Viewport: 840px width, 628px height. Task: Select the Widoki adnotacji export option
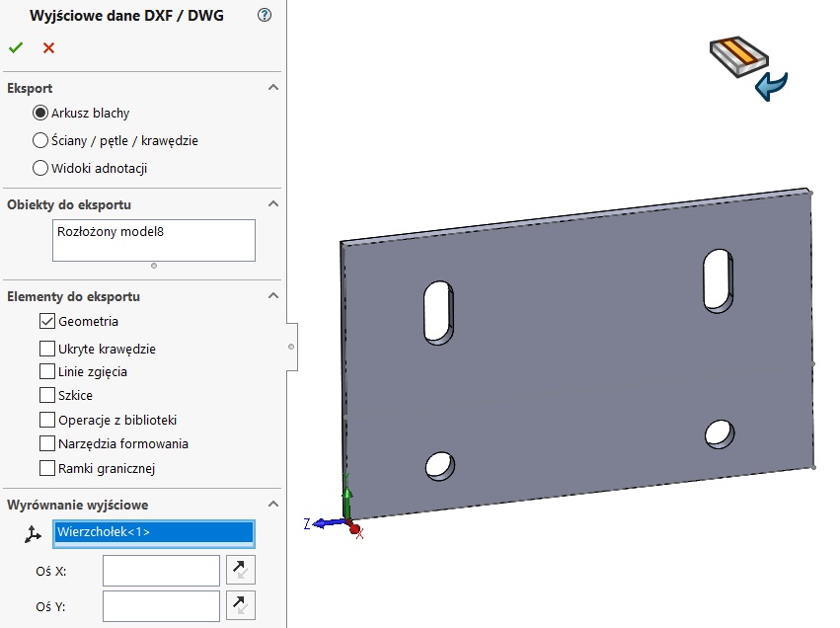(40, 168)
